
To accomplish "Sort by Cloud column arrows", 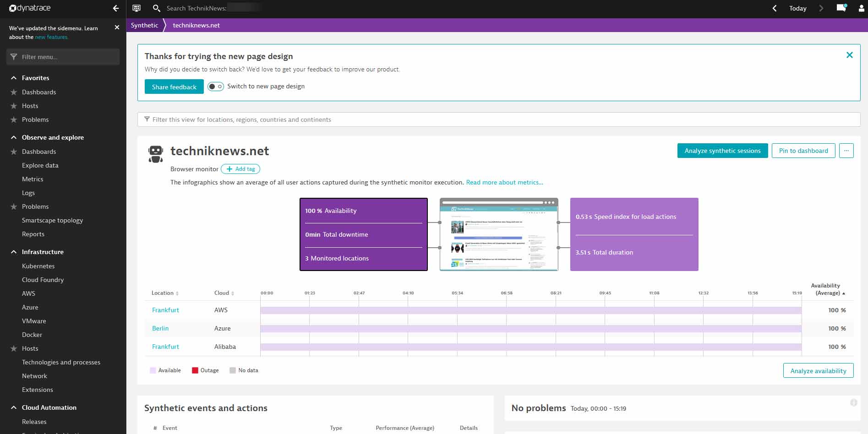I will coord(233,293).
